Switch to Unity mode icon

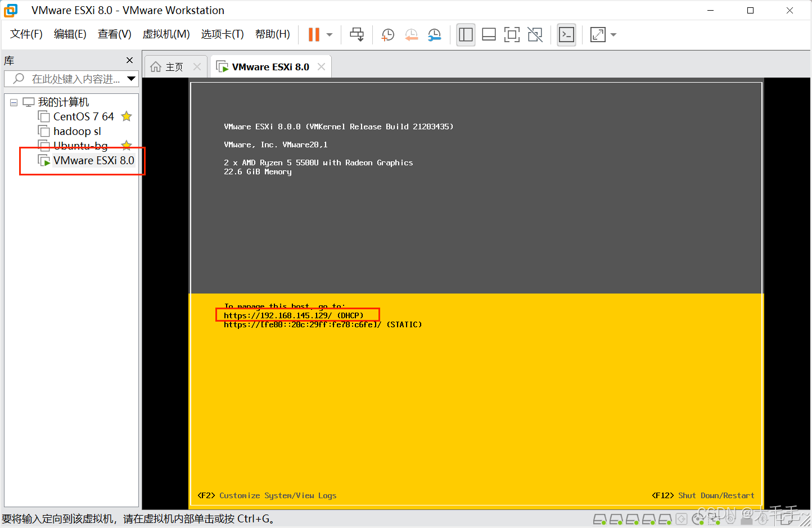(x=535, y=35)
